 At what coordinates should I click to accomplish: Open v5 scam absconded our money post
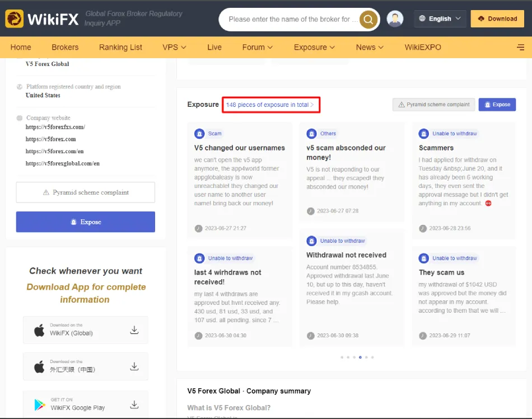(x=346, y=153)
